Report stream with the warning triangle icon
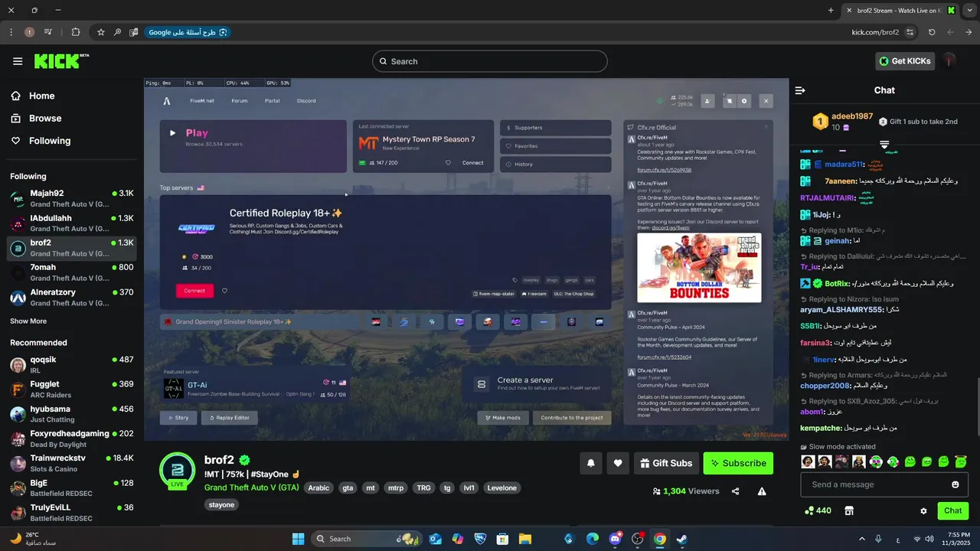 [762, 491]
